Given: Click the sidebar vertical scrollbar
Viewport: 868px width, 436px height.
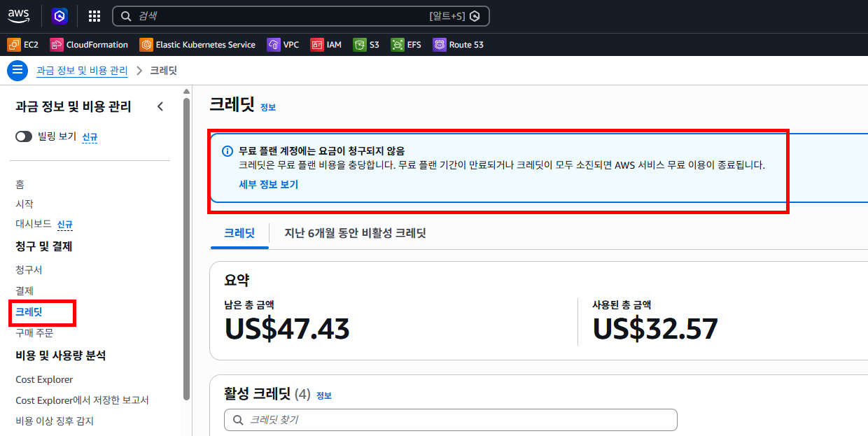Looking at the screenshot, I should click(x=187, y=245).
